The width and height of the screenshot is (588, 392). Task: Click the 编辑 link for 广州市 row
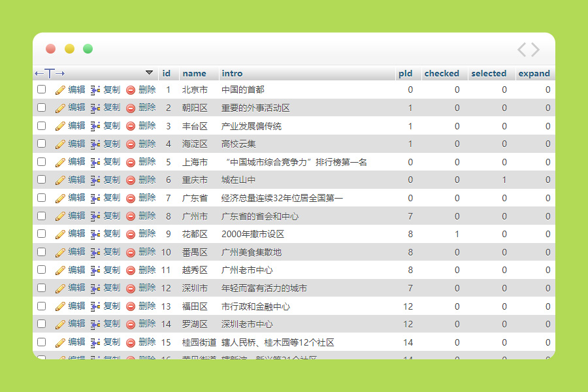[x=77, y=216]
